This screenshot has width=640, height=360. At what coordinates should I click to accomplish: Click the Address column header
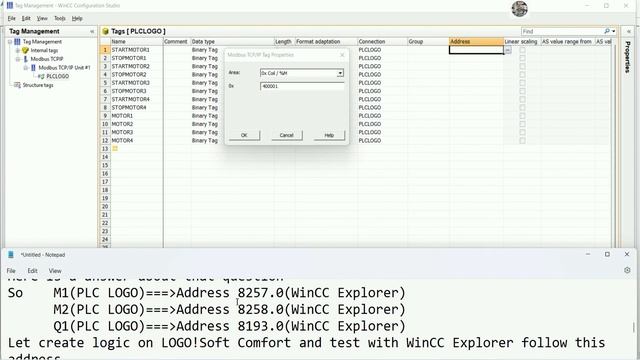coord(476,42)
